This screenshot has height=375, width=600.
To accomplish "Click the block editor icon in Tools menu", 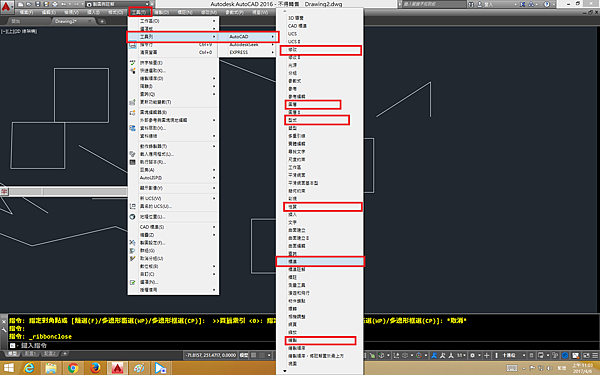I will pos(133,112).
